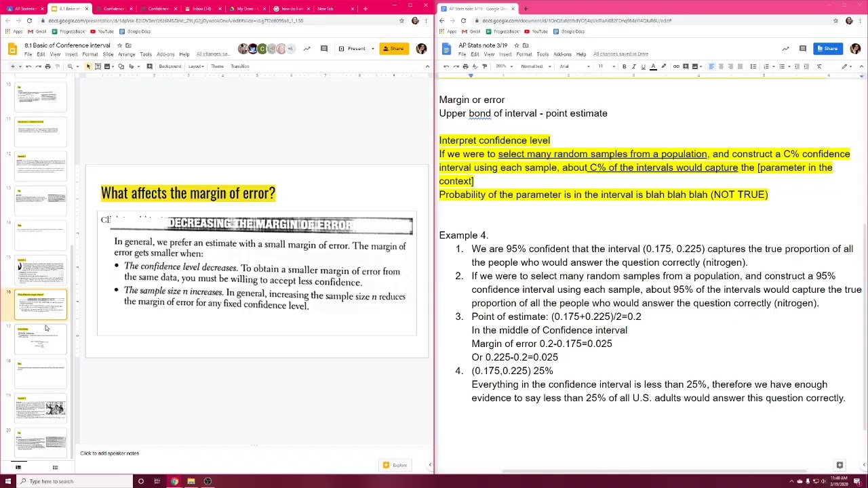Open the Slides home icon
Viewport: 868px width, 488px height.
click(x=12, y=49)
